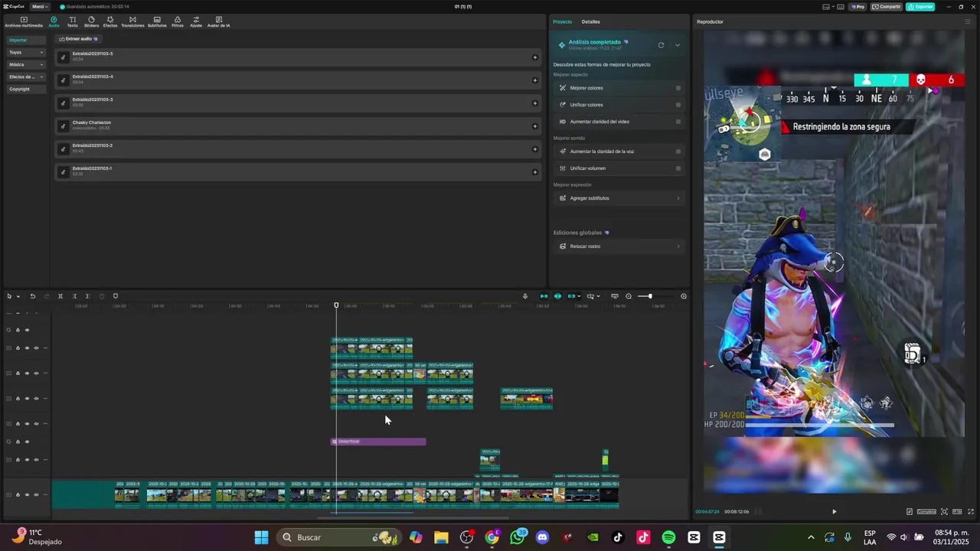Click the Compartir button
Image resolution: width=980 pixels, height=551 pixels.
(x=887, y=7)
